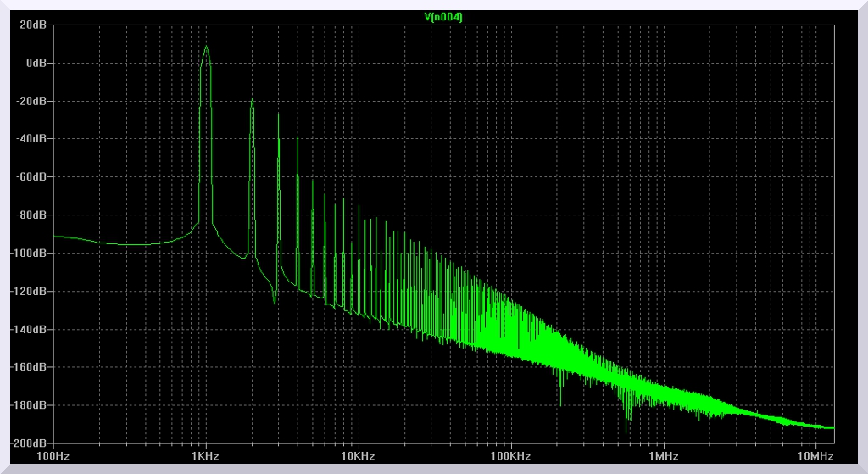Select the -120dB axis tick label

tap(31, 291)
